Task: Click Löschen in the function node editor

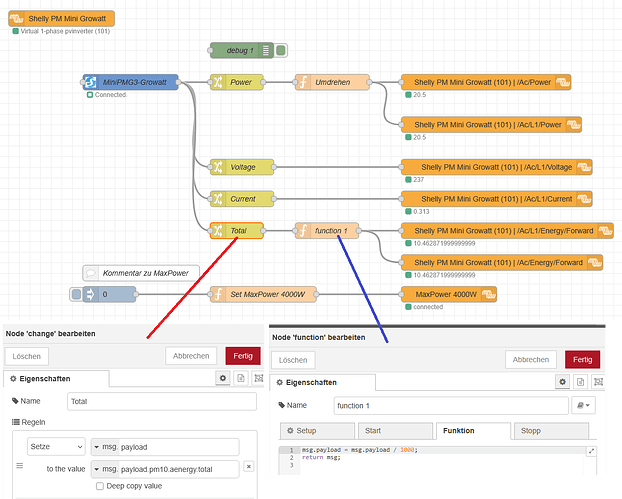Action: tap(293, 359)
